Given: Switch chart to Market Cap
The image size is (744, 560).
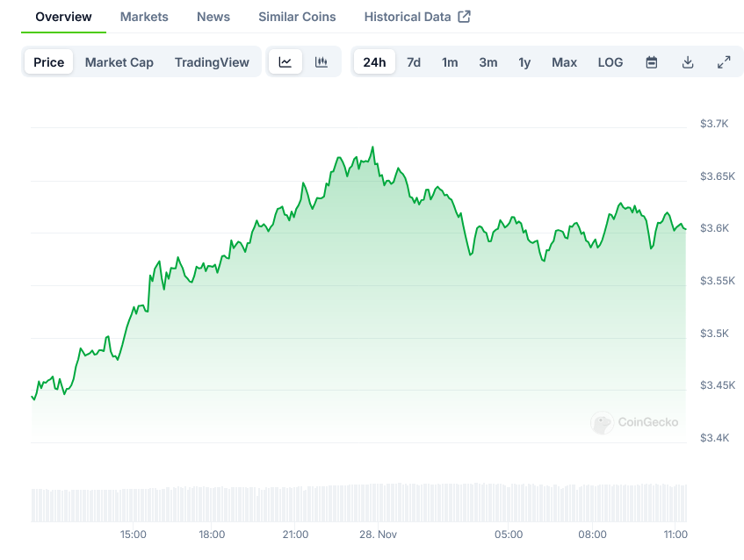Looking at the screenshot, I should (x=119, y=62).
